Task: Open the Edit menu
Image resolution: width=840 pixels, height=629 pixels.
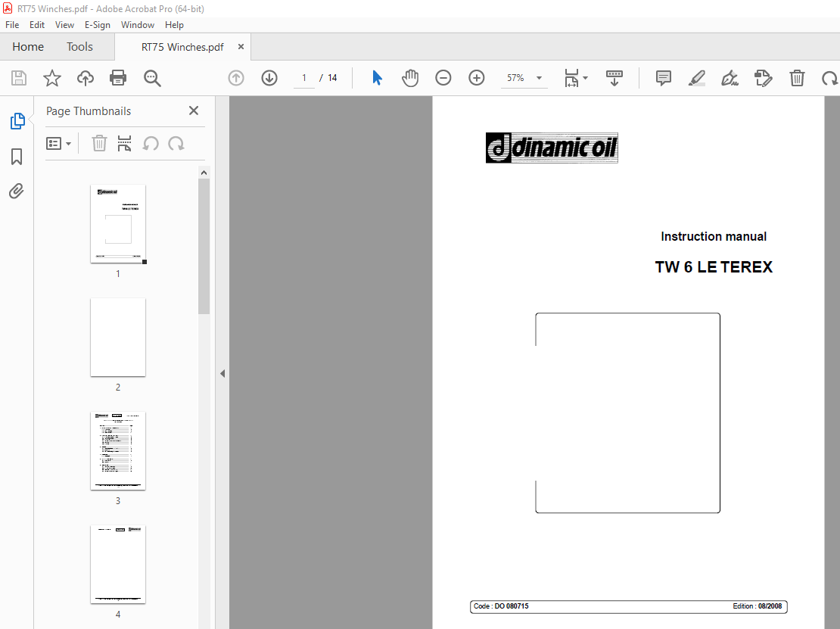Action: coord(37,25)
